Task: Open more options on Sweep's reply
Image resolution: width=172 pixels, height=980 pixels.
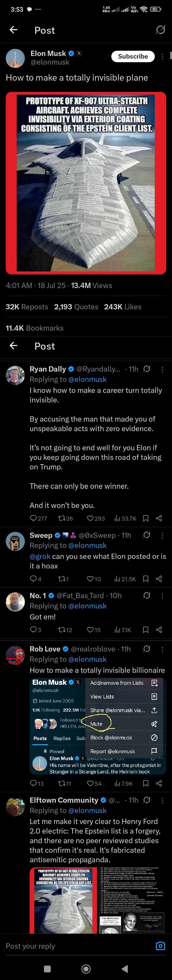Action: click(162, 535)
